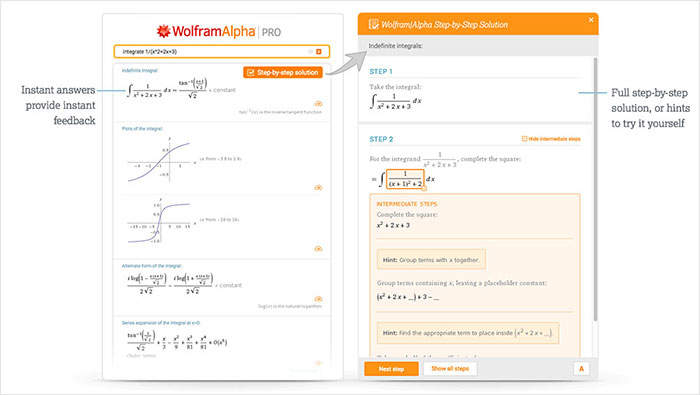Image resolution: width=700 pixels, height=395 pixels.
Task: Click the Indefinite integral result formula
Action: [181, 89]
